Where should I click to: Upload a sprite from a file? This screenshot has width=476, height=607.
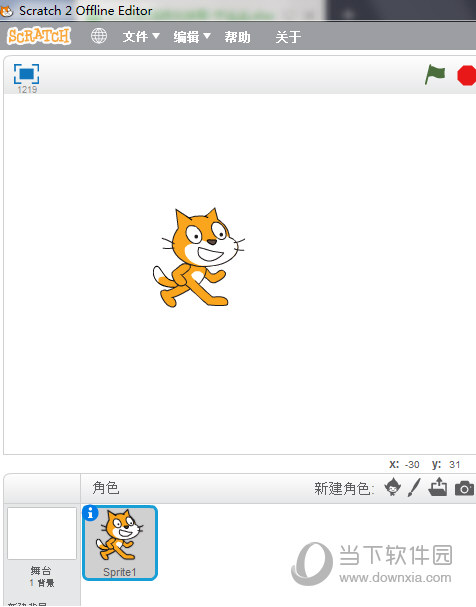(x=438, y=487)
